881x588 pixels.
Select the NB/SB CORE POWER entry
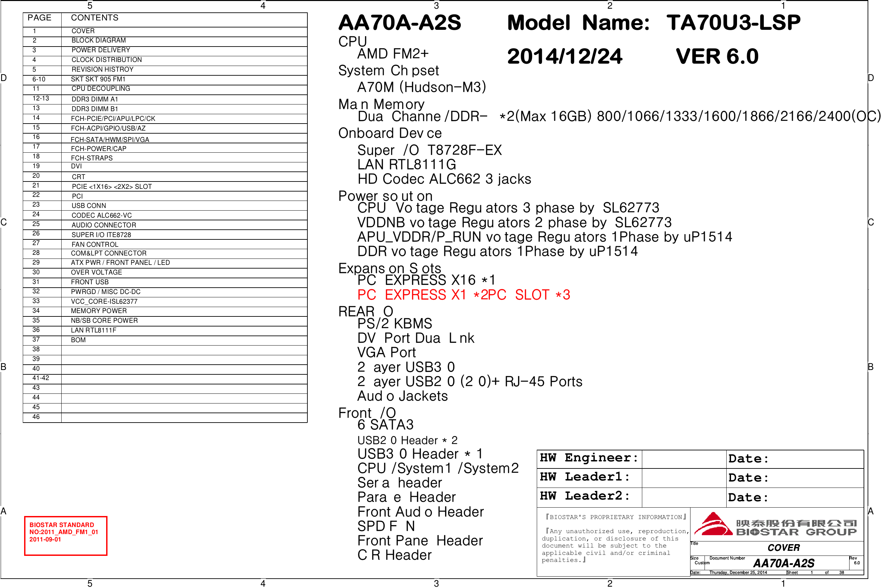point(104,321)
